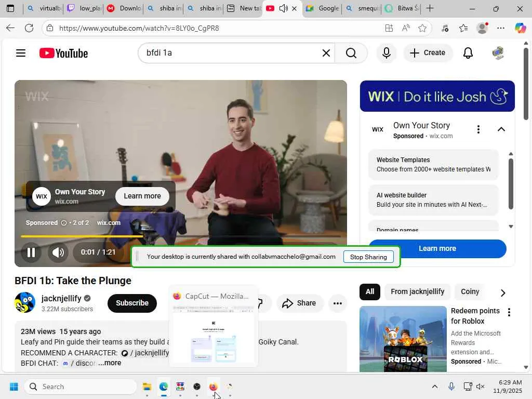532x399 pixels.
Task: Share the video
Action: point(300,303)
